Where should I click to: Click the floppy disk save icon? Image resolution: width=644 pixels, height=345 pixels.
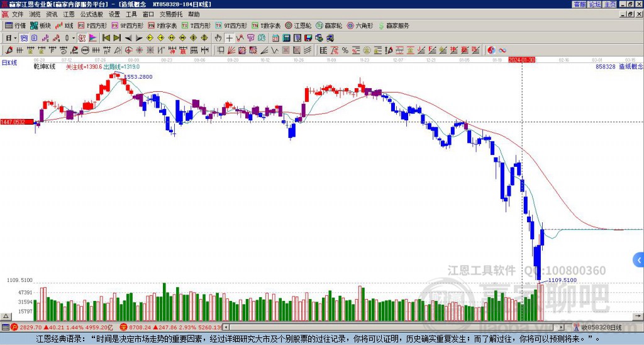coord(308,38)
